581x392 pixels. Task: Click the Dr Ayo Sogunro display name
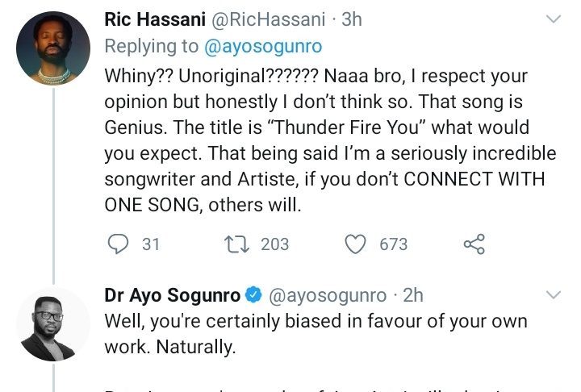(173, 296)
